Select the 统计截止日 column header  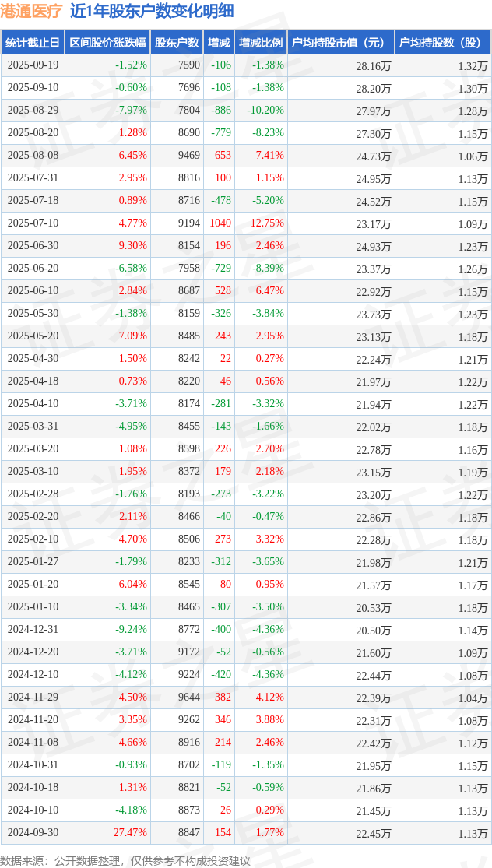tap(33, 43)
